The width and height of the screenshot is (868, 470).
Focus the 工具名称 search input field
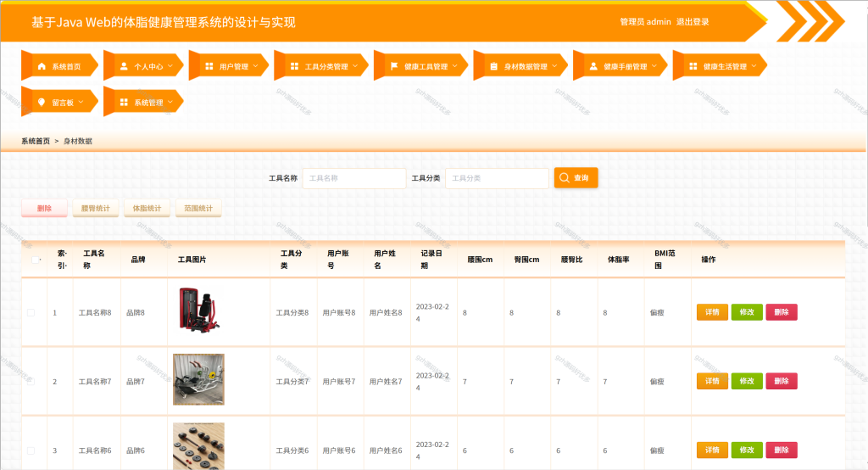pos(354,178)
